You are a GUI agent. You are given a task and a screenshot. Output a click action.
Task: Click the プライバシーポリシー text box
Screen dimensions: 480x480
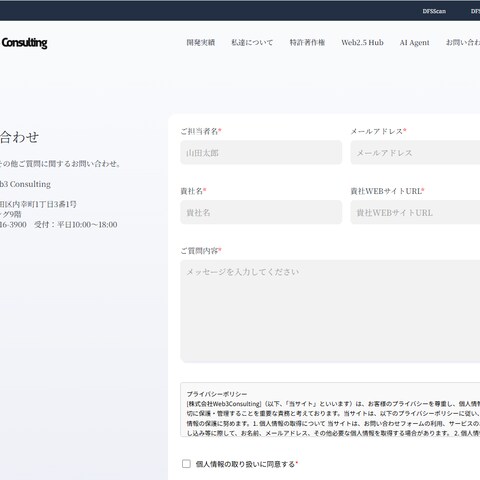330,410
